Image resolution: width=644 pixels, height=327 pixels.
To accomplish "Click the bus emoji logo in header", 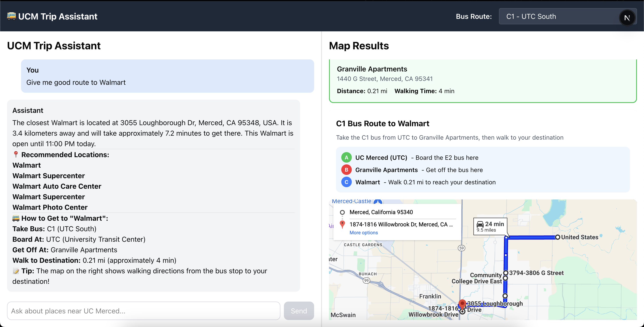I will [11, 16].
